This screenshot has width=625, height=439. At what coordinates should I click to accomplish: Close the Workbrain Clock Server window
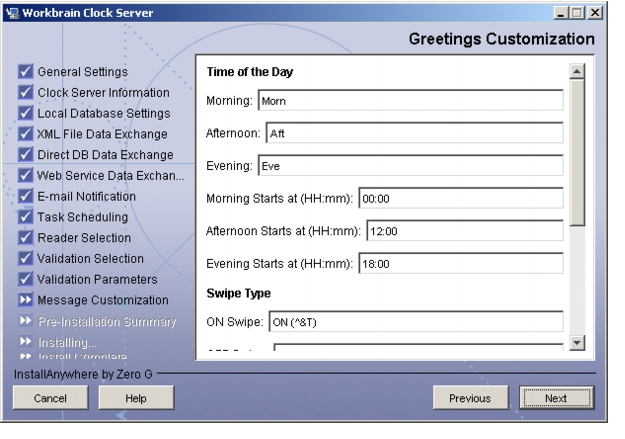point(595,13)
